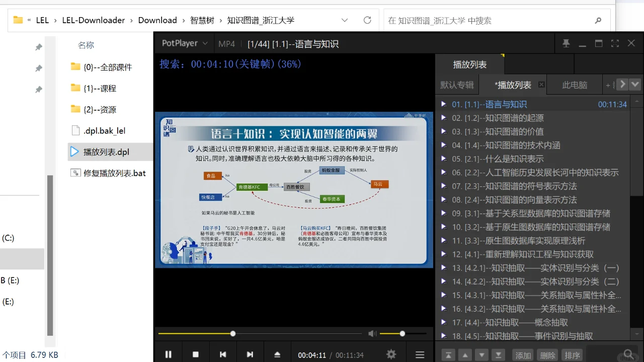This screenshot has width=644, height=362.
Task: Mute audio using the speaker icon
Action: click(372, 333)
